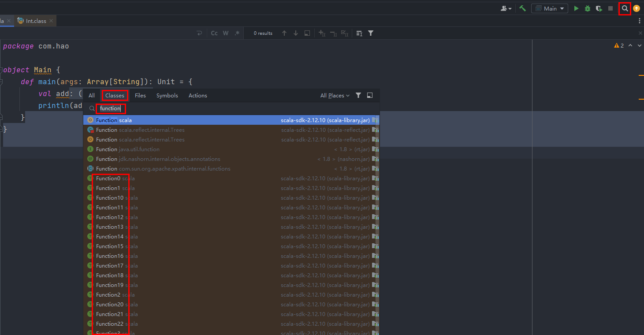Image resolution: width=644 pixels, height=335 pixels.
Task: Select Function com.sun.org.apache.xpath.internal.functions result
Action: pyautogui.click(x=231, y=168)
